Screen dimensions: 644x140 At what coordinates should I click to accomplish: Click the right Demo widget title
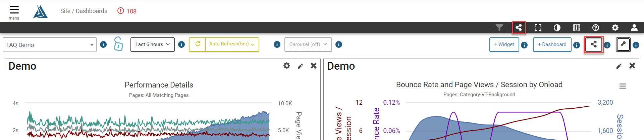(x=341, y=66)
